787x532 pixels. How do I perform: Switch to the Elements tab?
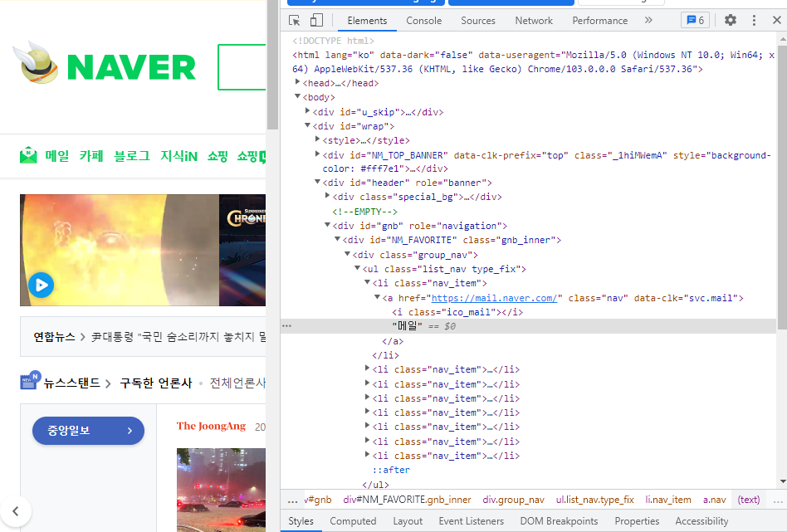coord(367,21)
